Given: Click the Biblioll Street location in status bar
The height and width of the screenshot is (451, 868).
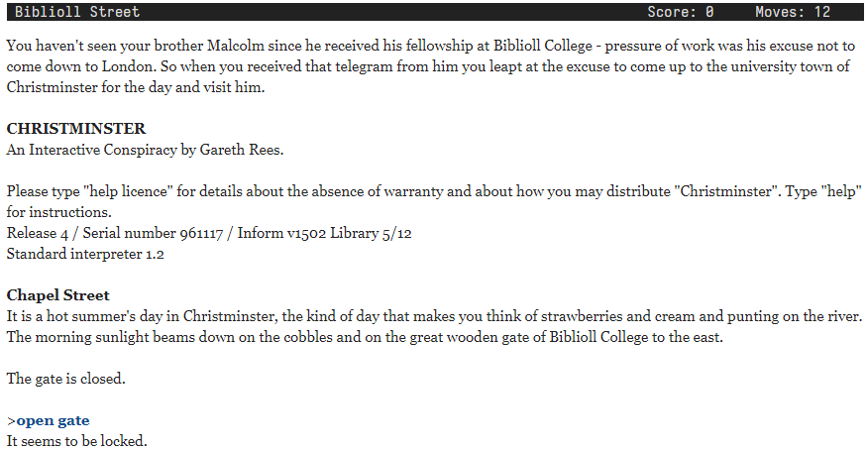Looking at the screenshot, I should pos(77,12).
